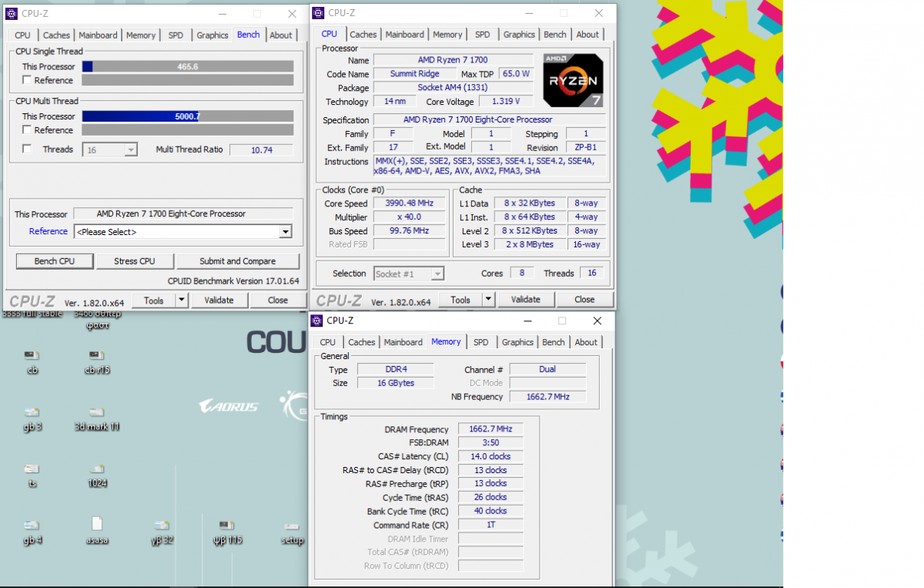Viewport: 924px width, 588px height.
Task: Click Close button in the Processor window
Action: (x=584, y=300)
